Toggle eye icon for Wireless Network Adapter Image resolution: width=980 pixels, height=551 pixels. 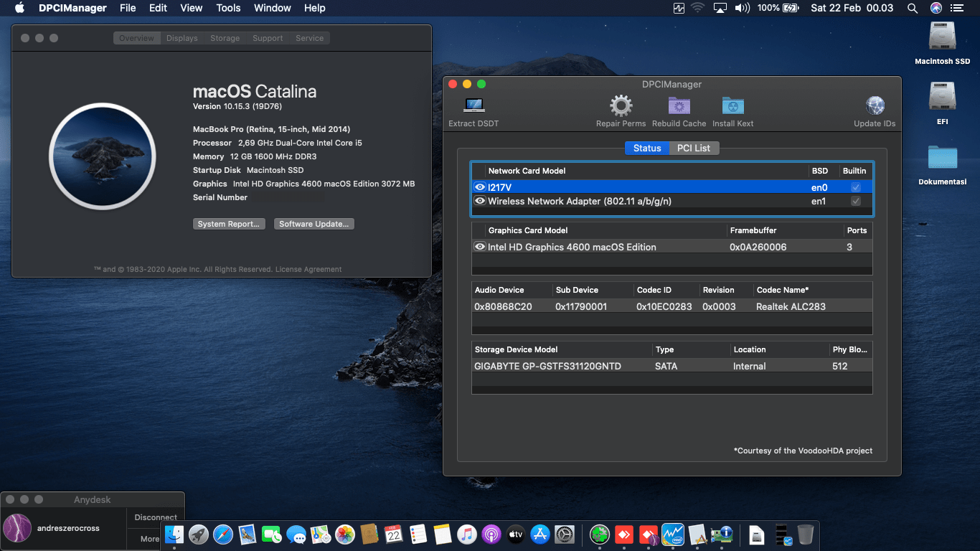480,201
